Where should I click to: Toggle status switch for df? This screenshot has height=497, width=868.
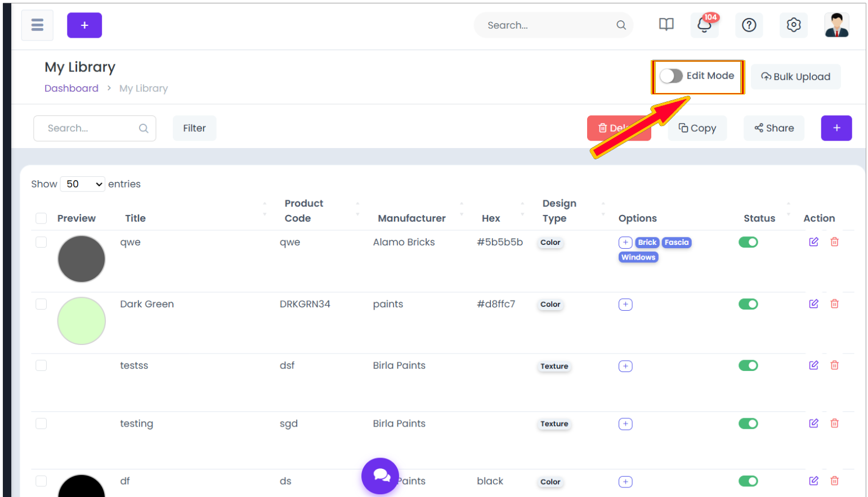pyautogui.click(x=748, y=481)
